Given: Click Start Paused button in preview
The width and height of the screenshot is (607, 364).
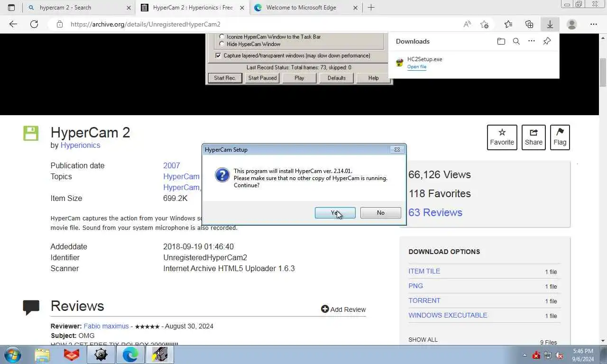Looking at the screenshot, I should pyautogui.click(x=262, y=78).
